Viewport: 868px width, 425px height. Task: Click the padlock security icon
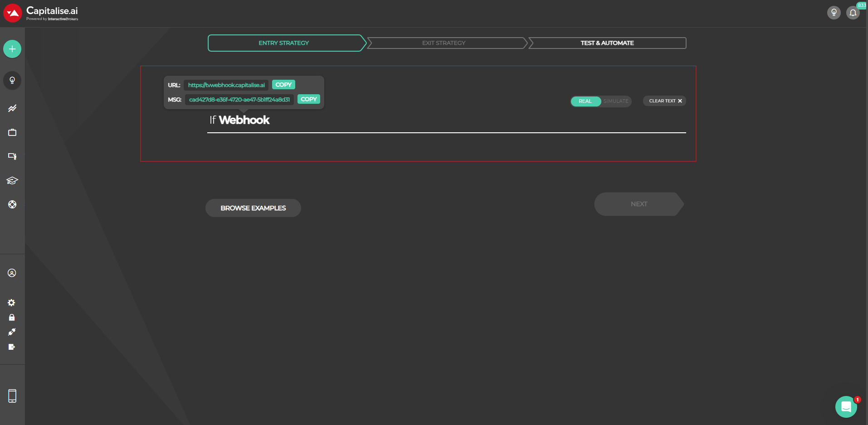point(12,317)
